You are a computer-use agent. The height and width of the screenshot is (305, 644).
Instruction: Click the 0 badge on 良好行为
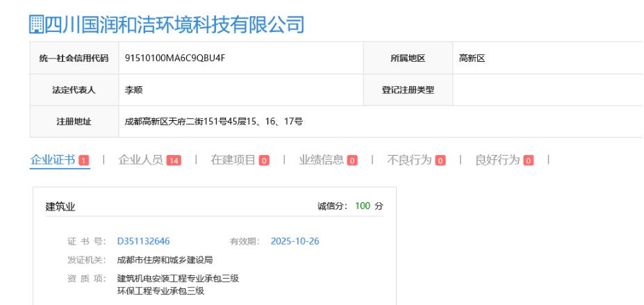[528, 160]
